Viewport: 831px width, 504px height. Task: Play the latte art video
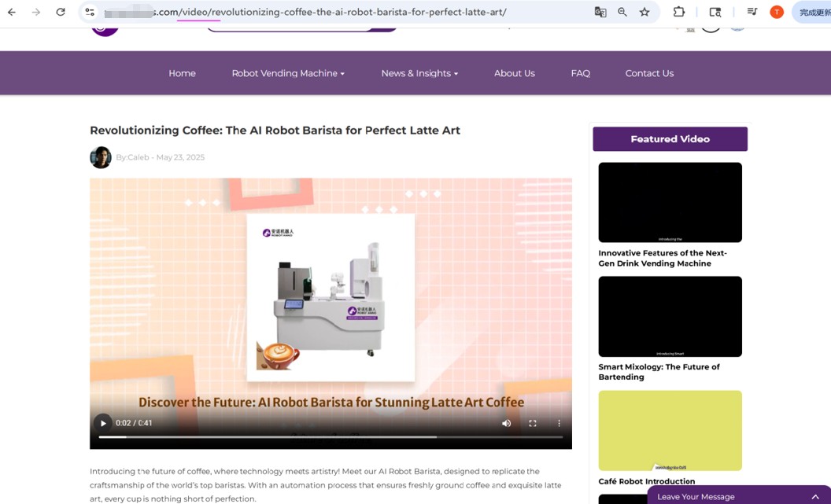click(x=103, y=423)
